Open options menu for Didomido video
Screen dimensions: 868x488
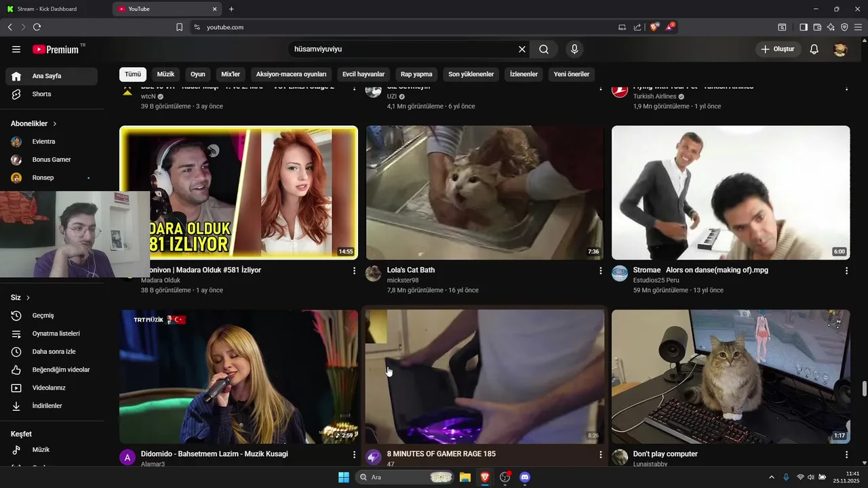tap(354, 455)
